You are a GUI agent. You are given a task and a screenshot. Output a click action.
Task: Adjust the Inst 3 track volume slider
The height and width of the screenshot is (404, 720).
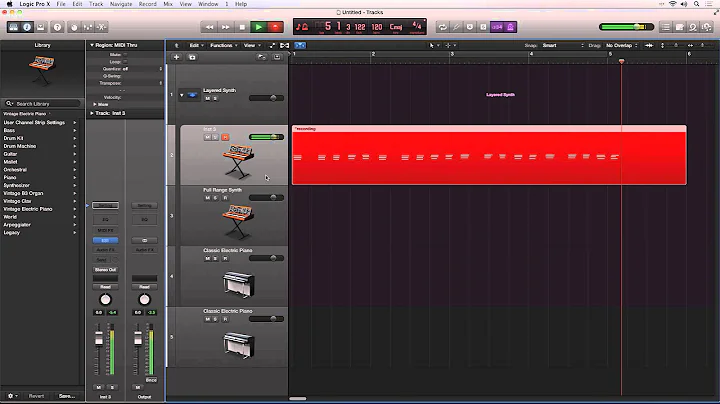click(266, 137)
